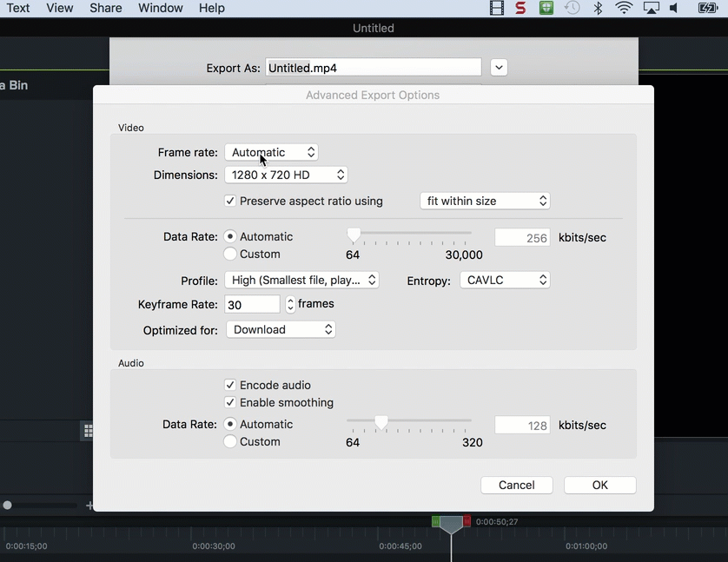Switch the media bin to grid view
Image resolution: width=728 pixels, height=562 pixels.
tap(87, 430)
